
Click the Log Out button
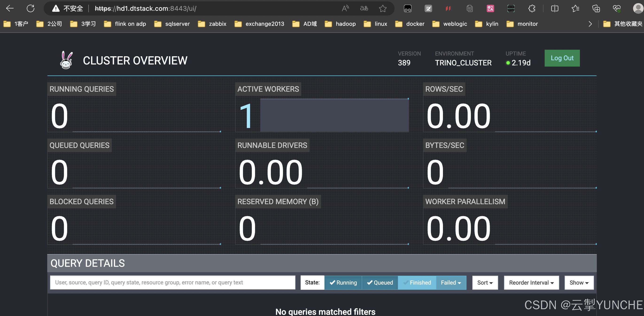click(562, 58)
